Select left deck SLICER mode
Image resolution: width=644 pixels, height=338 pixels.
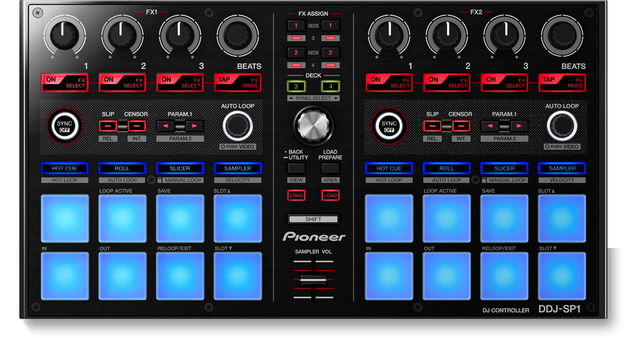(180, 168)
